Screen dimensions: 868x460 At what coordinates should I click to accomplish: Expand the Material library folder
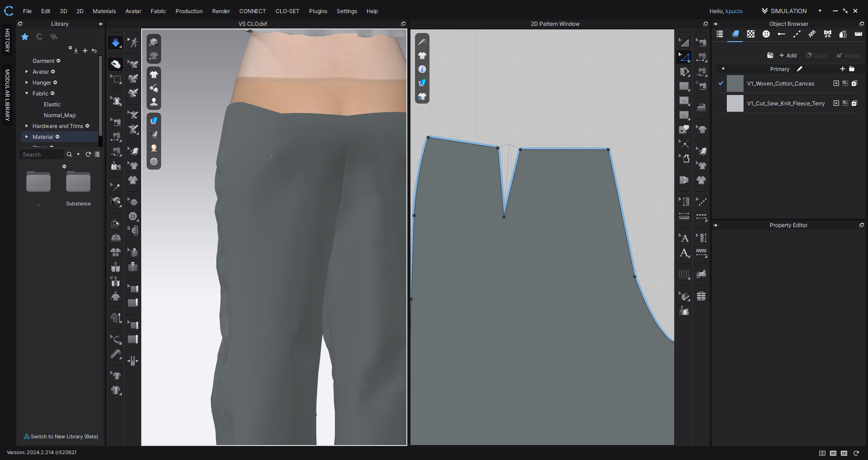click(27, 137)
